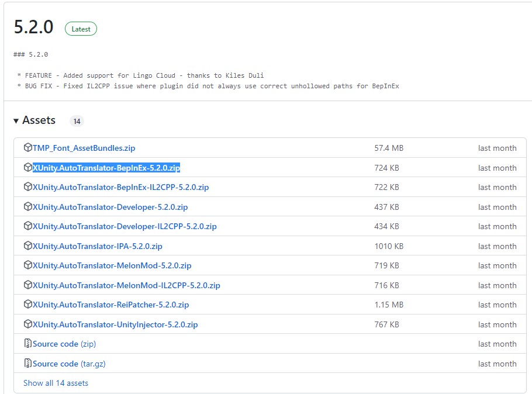Click the 722 KB file size

click(x=386, y=187)
